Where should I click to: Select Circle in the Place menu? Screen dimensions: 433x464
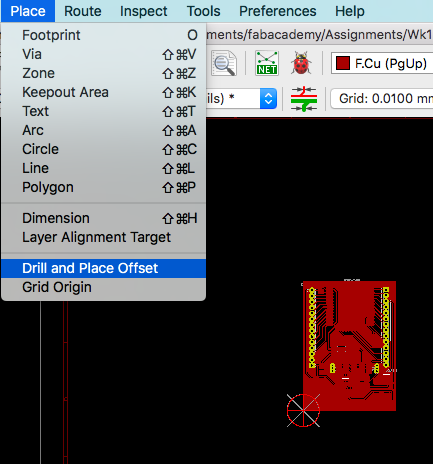tap(104, 149)
